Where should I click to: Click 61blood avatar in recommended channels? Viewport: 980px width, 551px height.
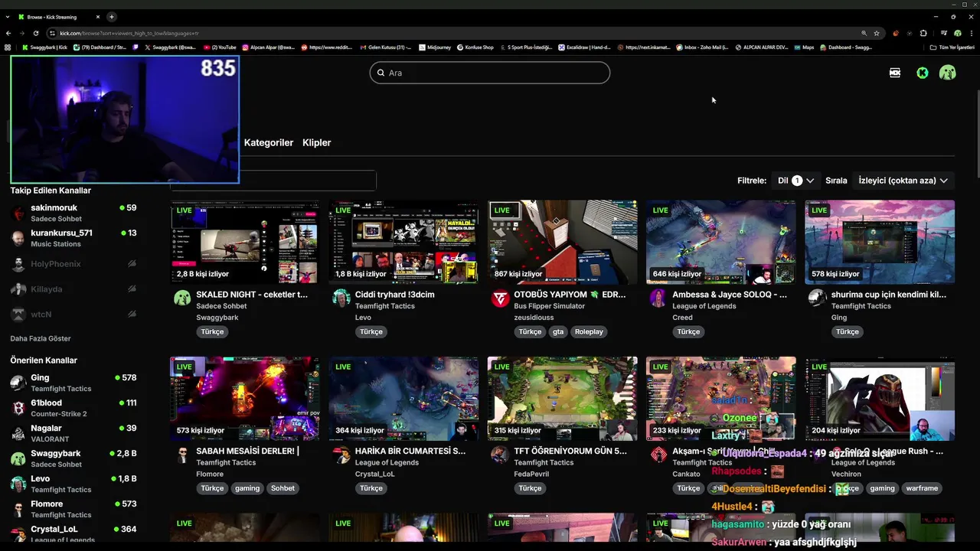pyautogui.click(x=18, y=408)
